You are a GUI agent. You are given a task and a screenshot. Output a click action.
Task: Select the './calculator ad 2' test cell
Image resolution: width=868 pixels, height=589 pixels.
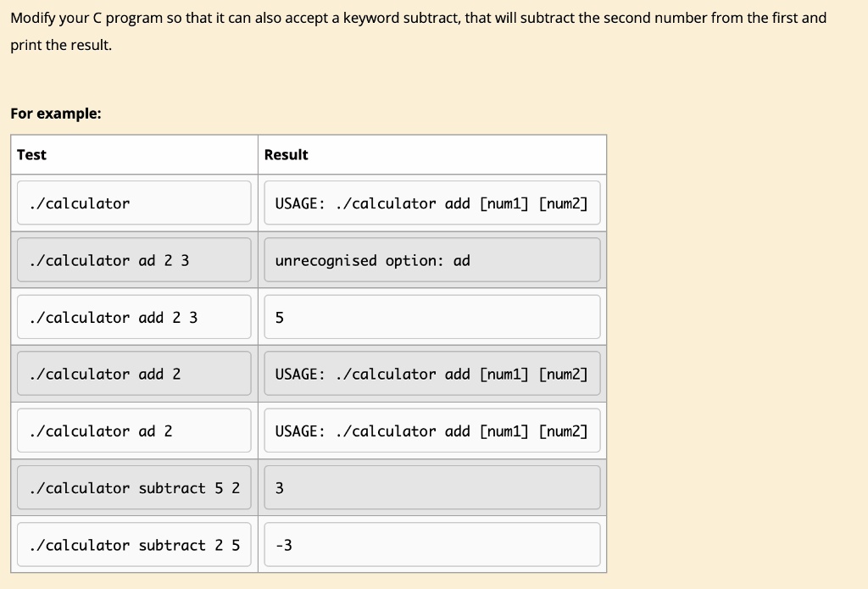(134, 431)
